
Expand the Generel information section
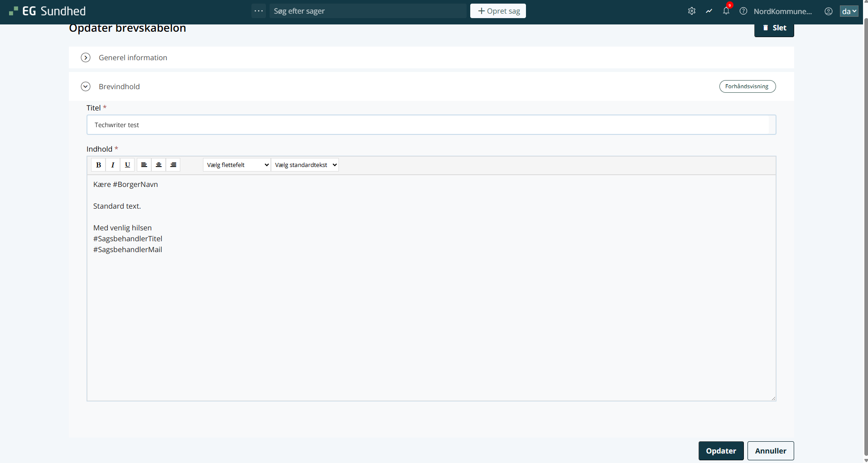(86, 57)
